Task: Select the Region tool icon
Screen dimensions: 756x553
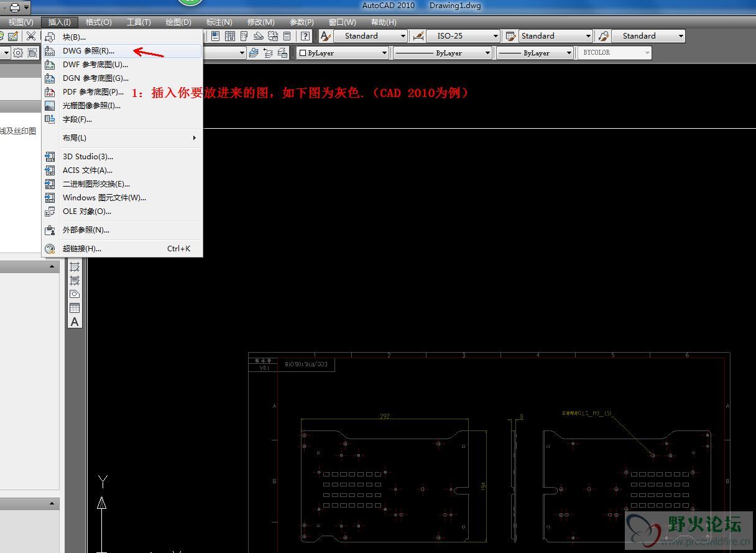Action: 75,294
